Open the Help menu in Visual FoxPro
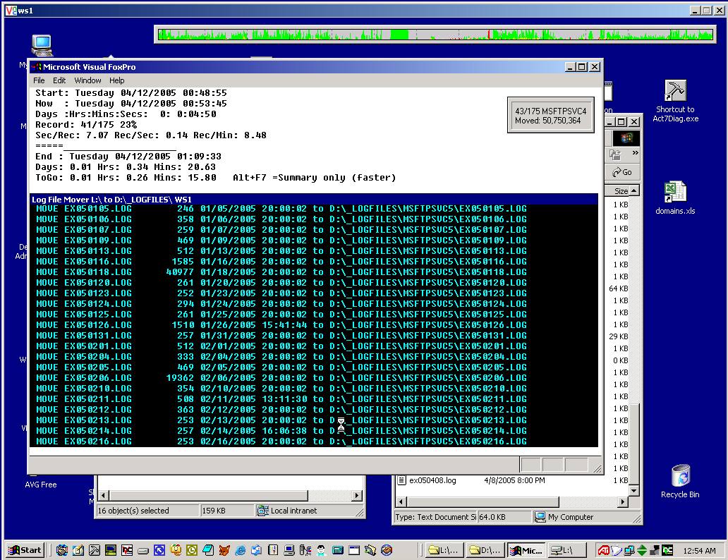 116,80
